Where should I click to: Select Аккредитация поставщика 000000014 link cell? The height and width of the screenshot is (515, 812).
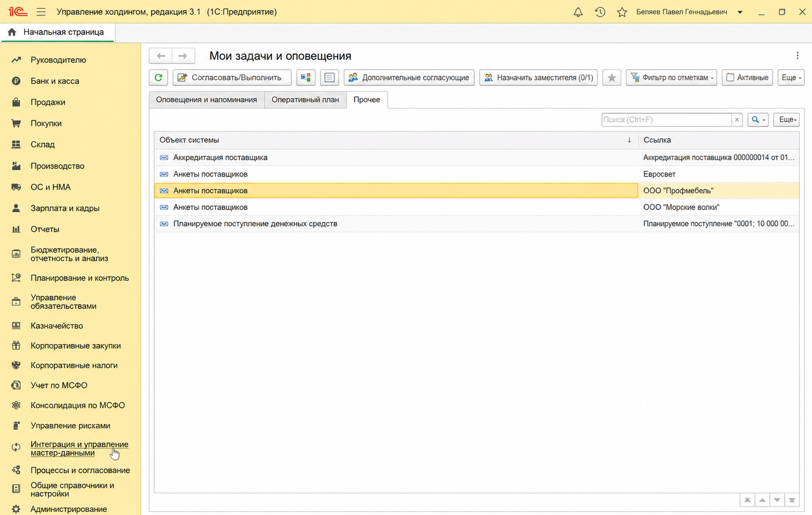pyautogui.click(x=719, y=157)
